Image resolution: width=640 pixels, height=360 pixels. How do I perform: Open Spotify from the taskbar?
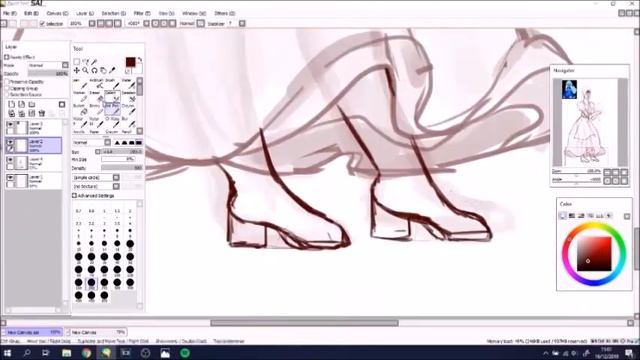185,353
